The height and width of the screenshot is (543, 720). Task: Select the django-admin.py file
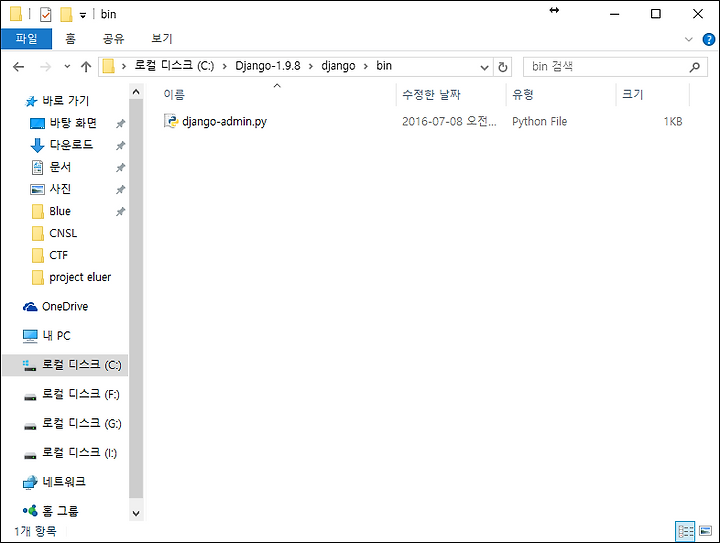(224, 122)
